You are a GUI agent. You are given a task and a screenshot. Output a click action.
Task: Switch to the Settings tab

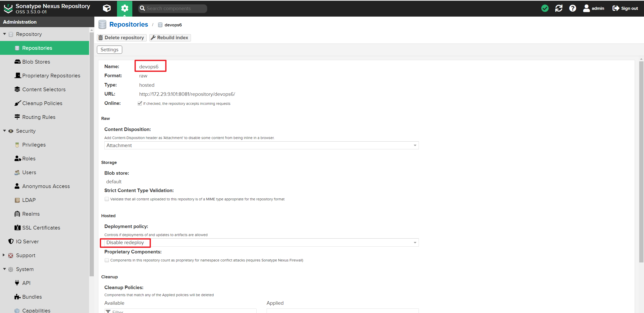[x=109, y=50]
